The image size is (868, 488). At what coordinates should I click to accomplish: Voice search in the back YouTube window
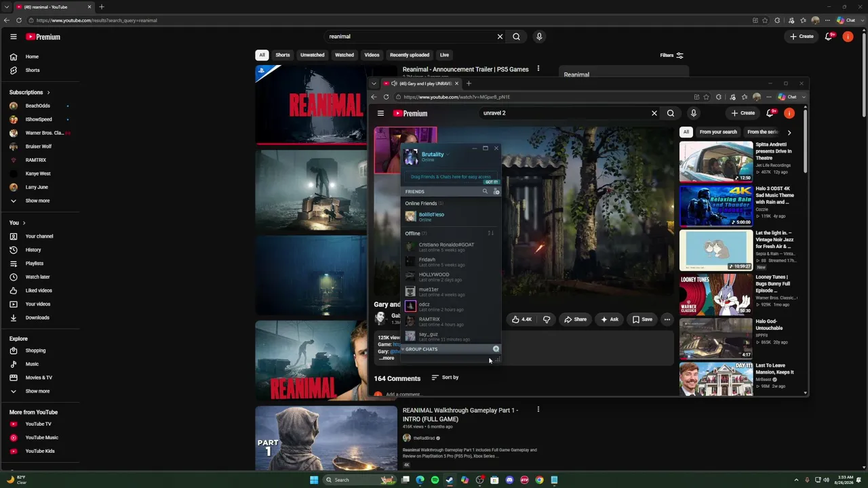tap(539, 37)
